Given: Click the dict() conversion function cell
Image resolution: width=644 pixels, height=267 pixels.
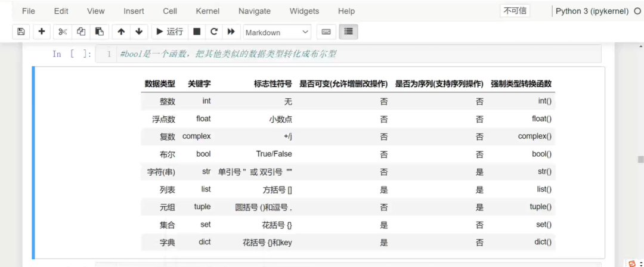Looking at the screenshot, I should 543,243.
